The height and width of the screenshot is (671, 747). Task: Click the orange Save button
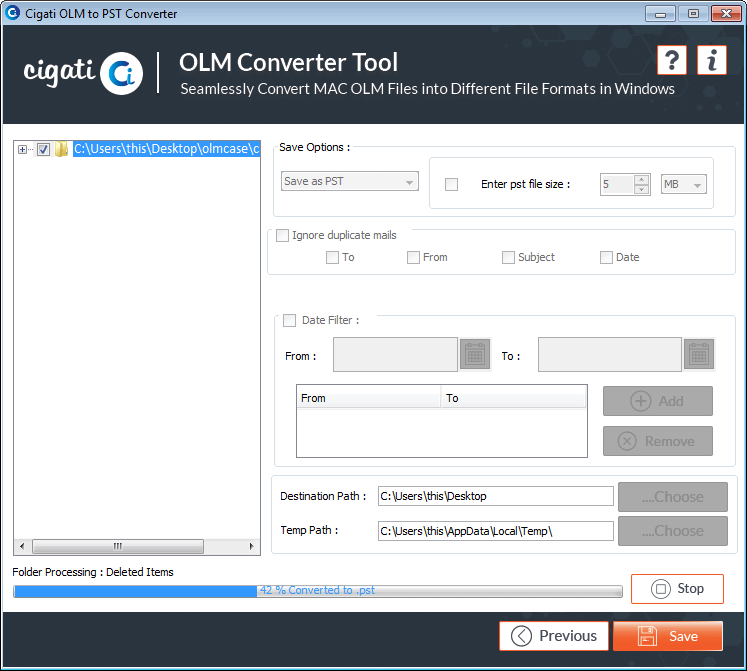(x=668, y=636)
